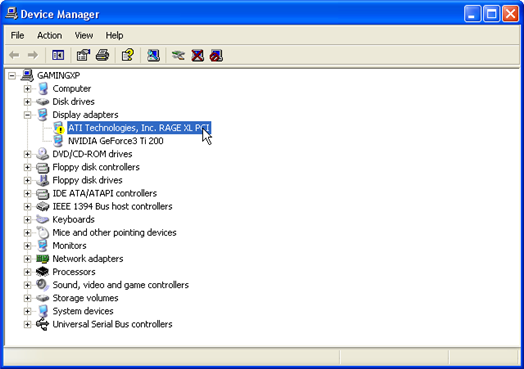The height and width of the screenshot is (369, 524).
Task: Select ATI Technologies, Inc. RAGE XL PCI
Action: 139,128
